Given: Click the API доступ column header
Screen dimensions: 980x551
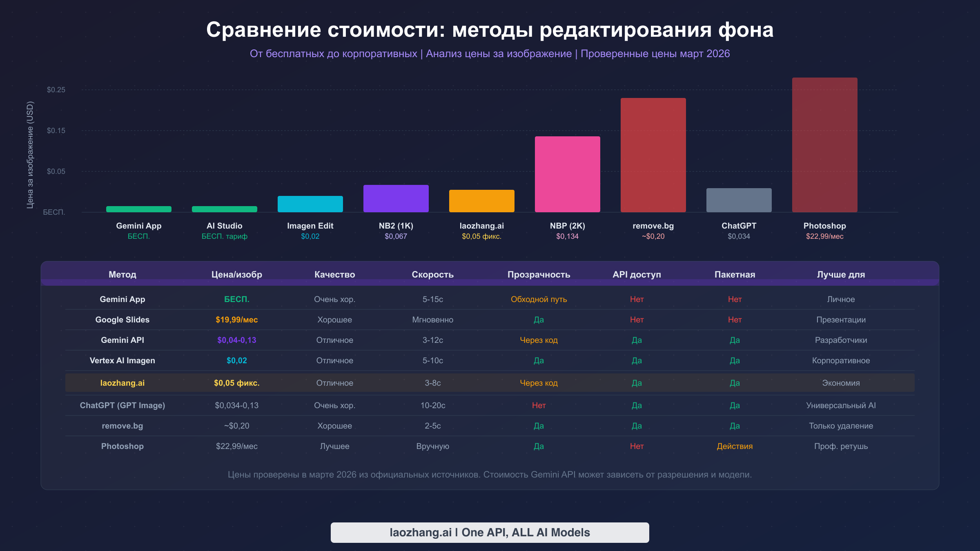Looking at the screenshot, I should [637, 274].
